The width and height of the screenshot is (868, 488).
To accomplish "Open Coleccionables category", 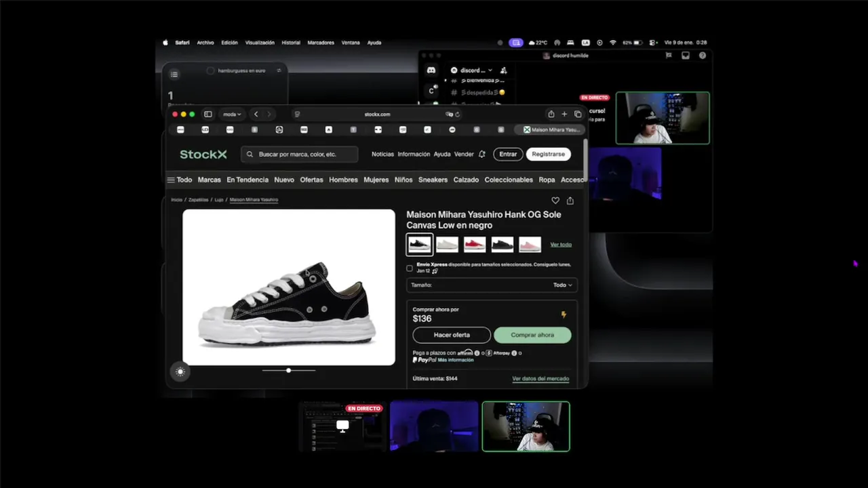I will (x=509, y=180).
